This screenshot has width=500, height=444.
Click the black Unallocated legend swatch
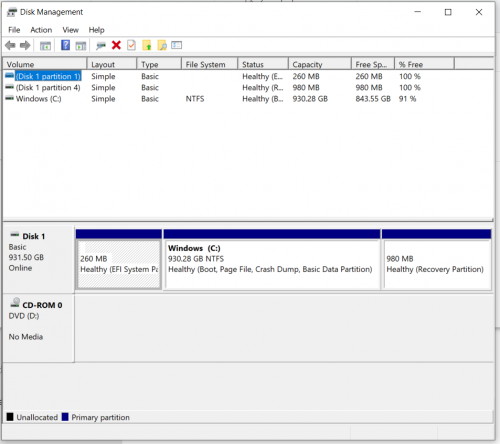[x=10, y=417]
